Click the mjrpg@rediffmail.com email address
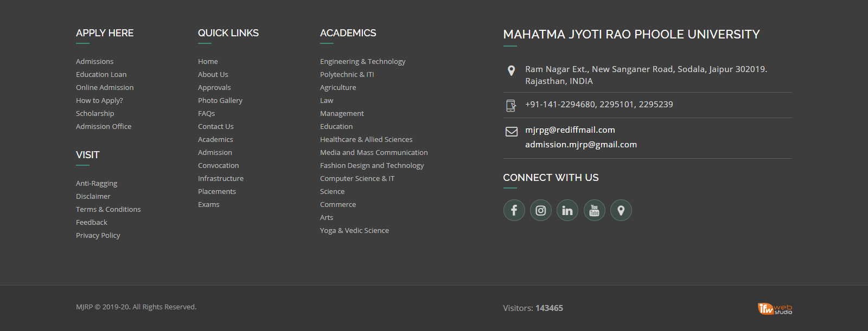 570,130
